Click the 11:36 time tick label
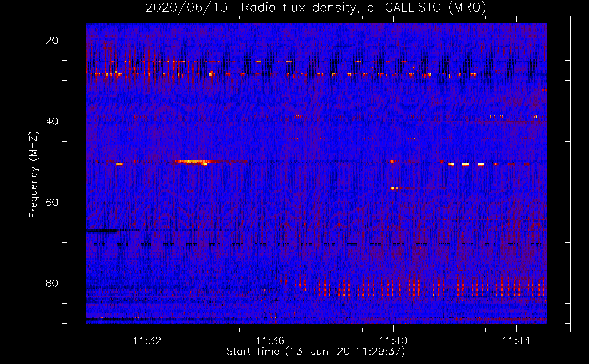The image size is (589, 364). pyautogui.click(x=270, y=341)
